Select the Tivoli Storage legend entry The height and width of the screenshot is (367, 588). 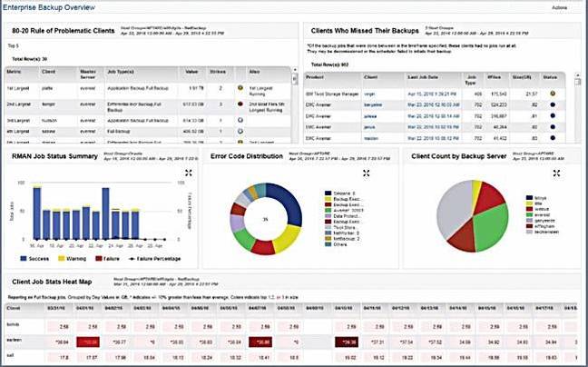340,227
